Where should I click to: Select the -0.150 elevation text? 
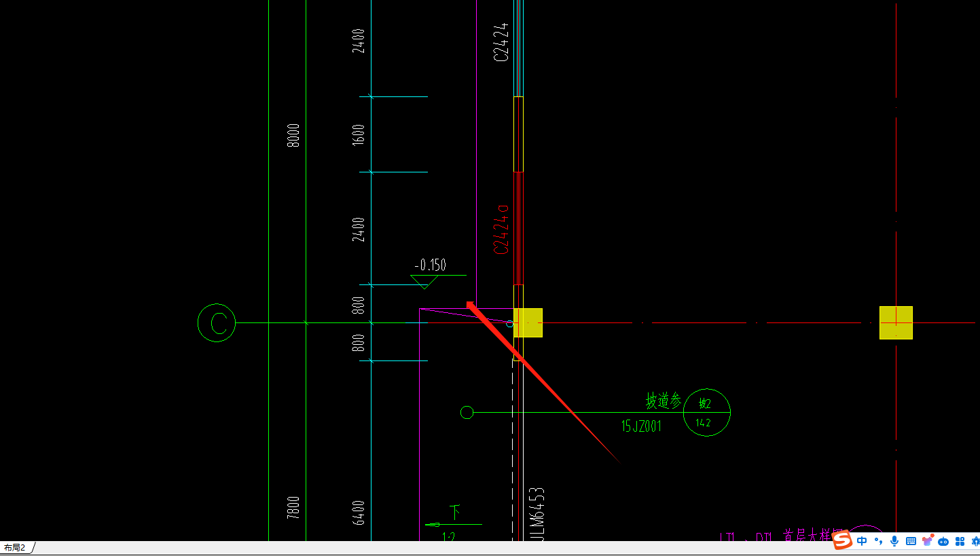pos(430,265)
